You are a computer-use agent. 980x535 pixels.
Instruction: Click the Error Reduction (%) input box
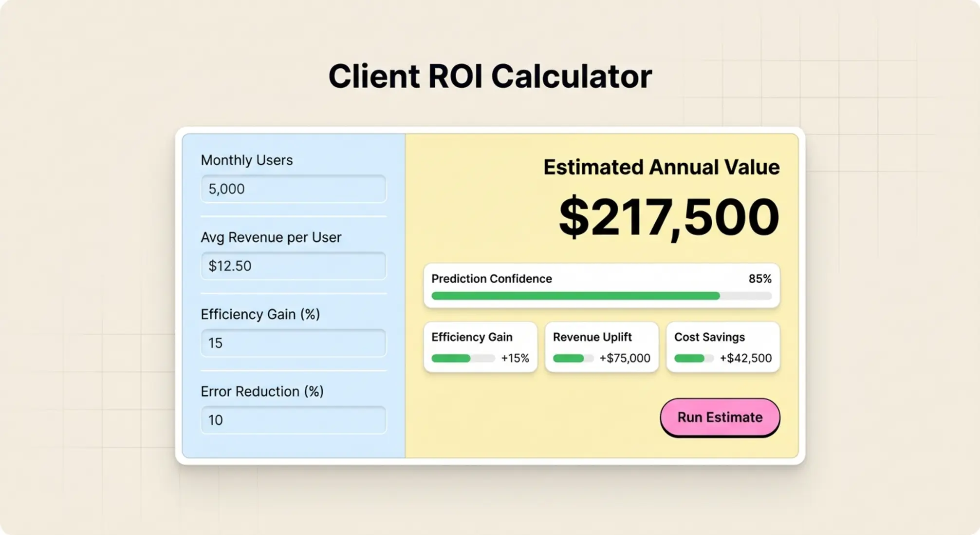pos(294,420)
